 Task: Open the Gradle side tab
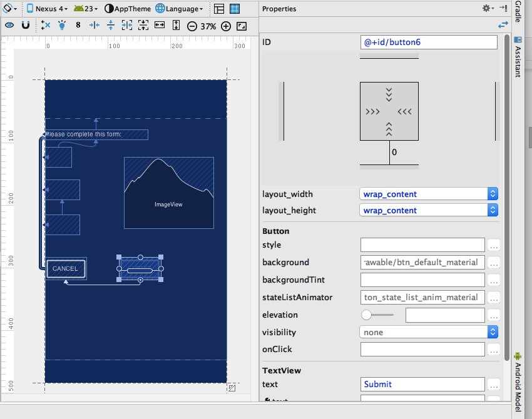tap(518, 11)
